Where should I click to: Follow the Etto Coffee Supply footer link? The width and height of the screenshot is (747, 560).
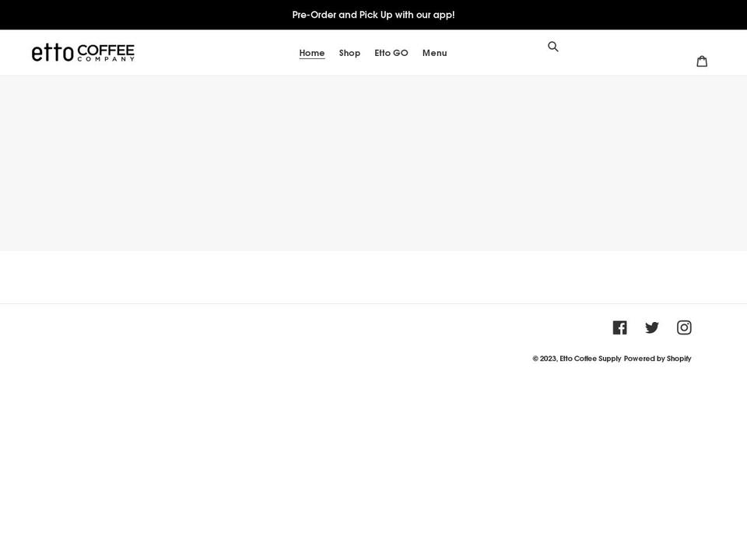coord(591,359)
